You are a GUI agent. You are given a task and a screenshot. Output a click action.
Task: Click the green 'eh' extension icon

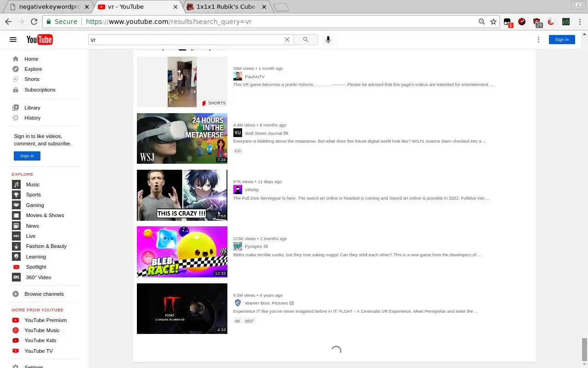point(566,22)
